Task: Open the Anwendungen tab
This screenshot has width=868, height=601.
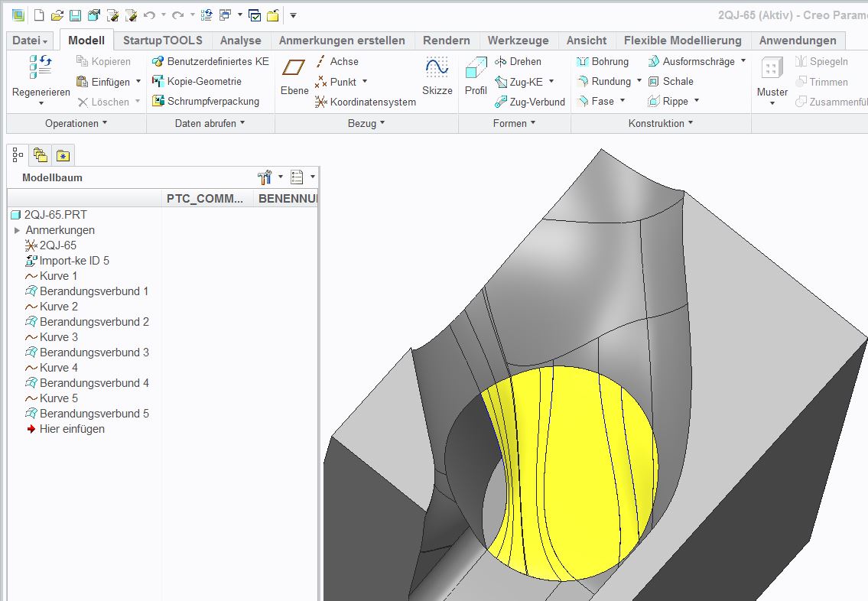Action: tap(798, 41)
